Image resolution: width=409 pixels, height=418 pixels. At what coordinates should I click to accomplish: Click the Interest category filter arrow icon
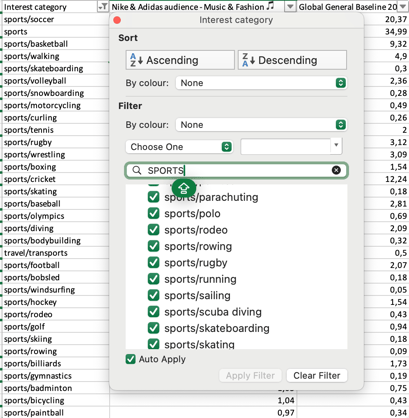103,6
